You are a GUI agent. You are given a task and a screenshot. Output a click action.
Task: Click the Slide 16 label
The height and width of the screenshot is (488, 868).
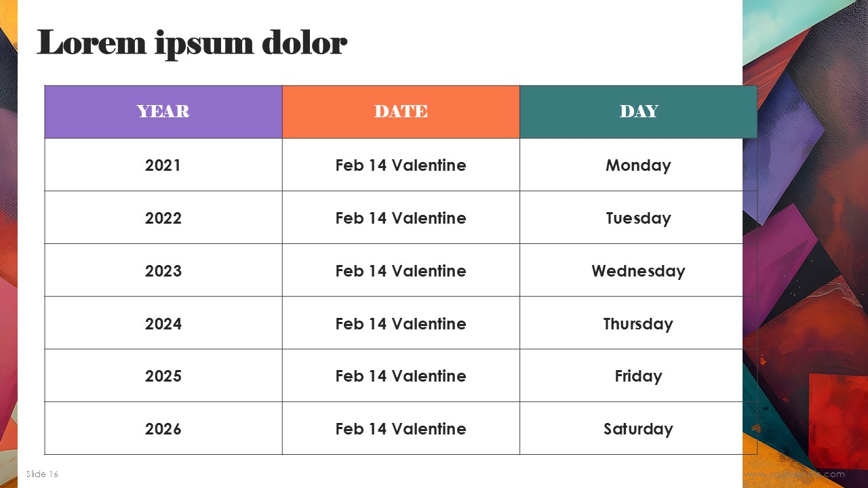(x=42, y=474)
